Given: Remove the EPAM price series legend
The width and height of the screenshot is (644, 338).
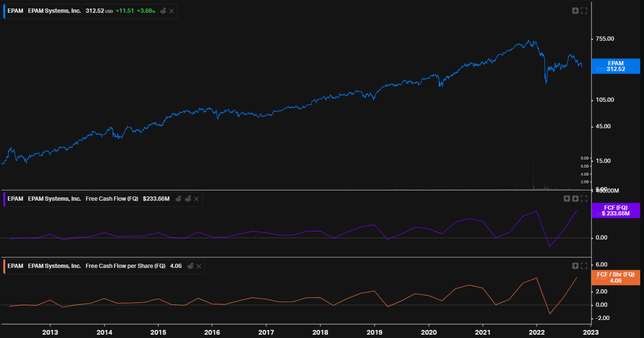Looking at the screenshot, I should coord(172,11).
